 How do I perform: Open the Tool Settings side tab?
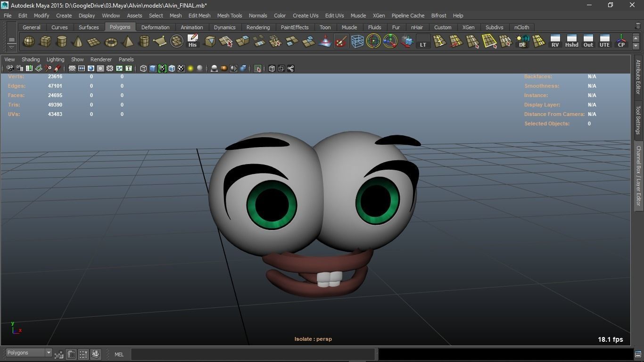click(638, 120)
